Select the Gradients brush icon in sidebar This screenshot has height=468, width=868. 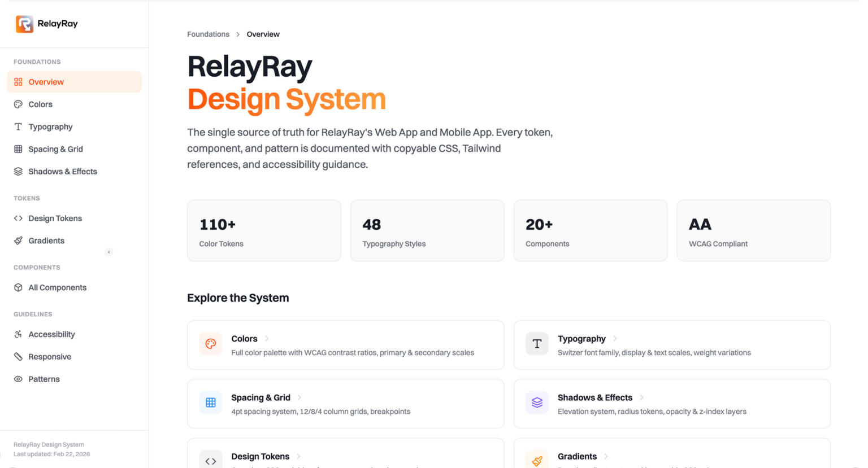[x=18, y=240]
